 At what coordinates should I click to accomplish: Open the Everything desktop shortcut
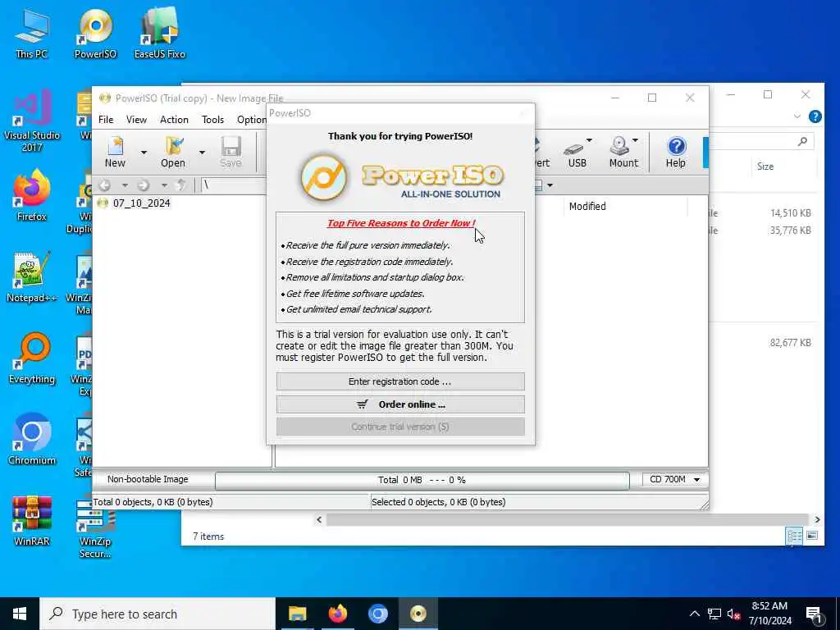click(32, 358)
